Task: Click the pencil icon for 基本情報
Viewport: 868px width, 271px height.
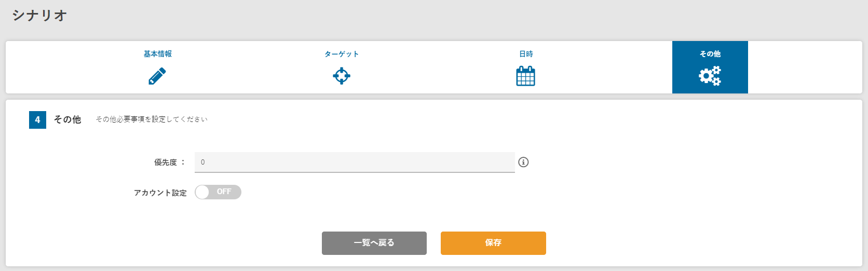Action: click(157, 76)
